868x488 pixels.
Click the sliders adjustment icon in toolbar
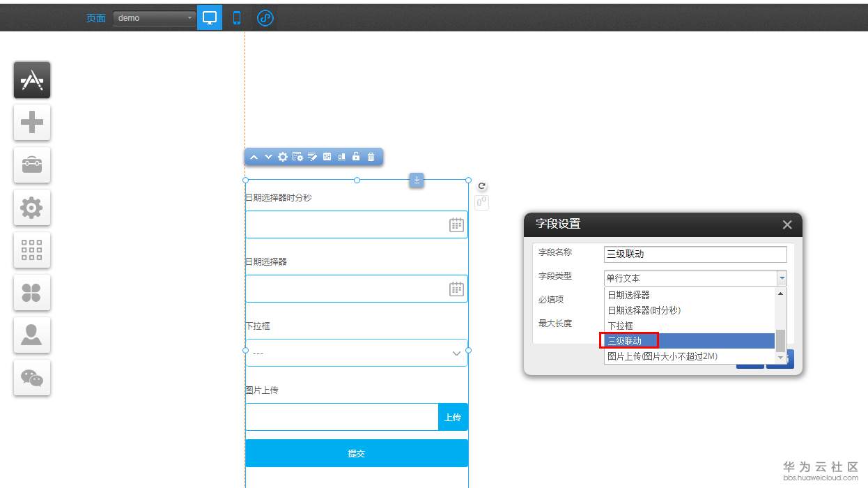[x=327, y=157]
